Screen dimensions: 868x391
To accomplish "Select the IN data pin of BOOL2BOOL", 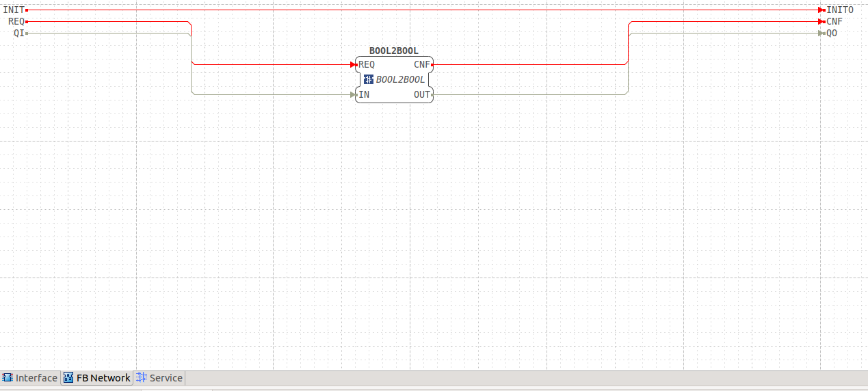I will tap(364, 94).
